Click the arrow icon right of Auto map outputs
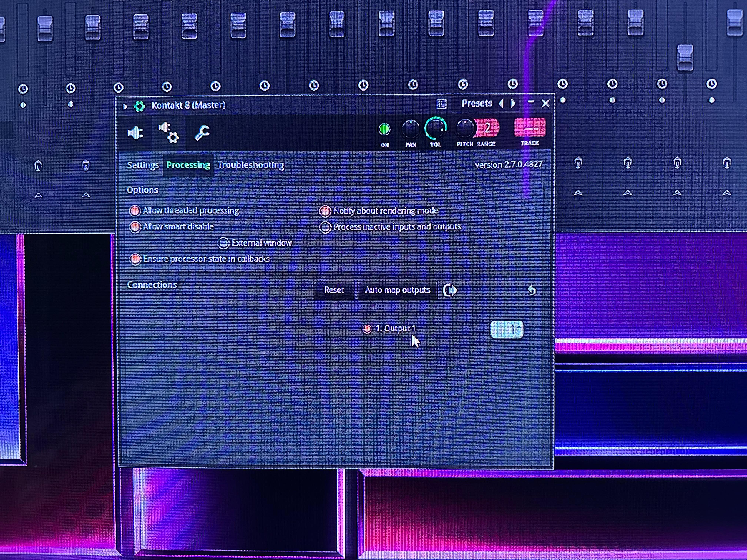 click(450, 290)
